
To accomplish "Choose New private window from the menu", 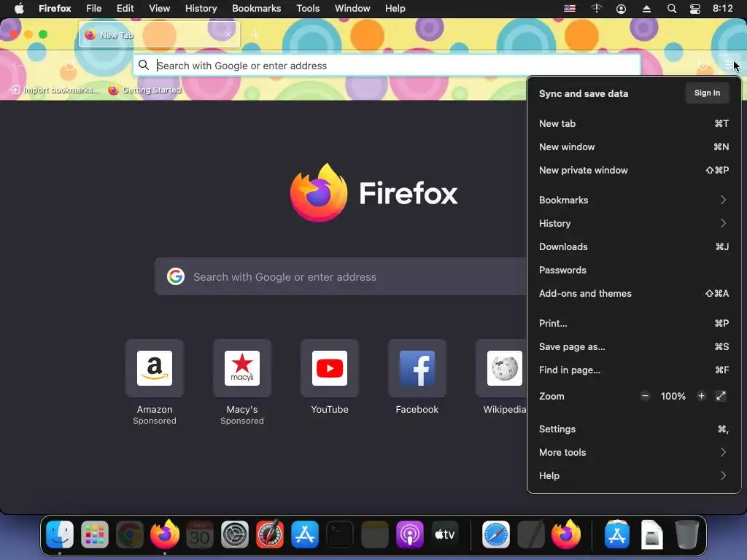I will 634,170.
